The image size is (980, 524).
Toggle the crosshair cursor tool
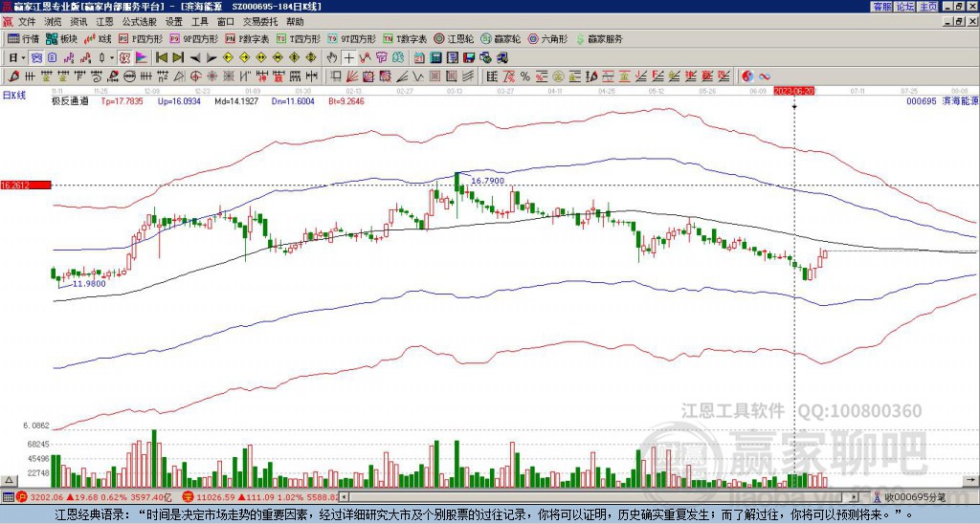[x=348, y=58]
